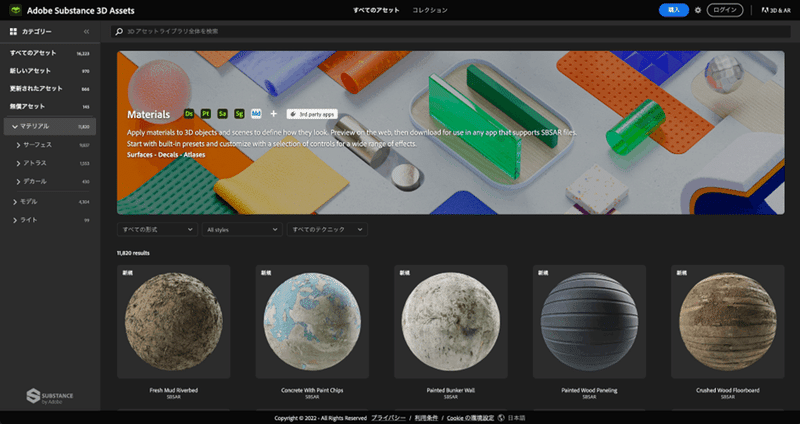Click the Crushed Wood Floorboard title text

[x=728, y=390]
